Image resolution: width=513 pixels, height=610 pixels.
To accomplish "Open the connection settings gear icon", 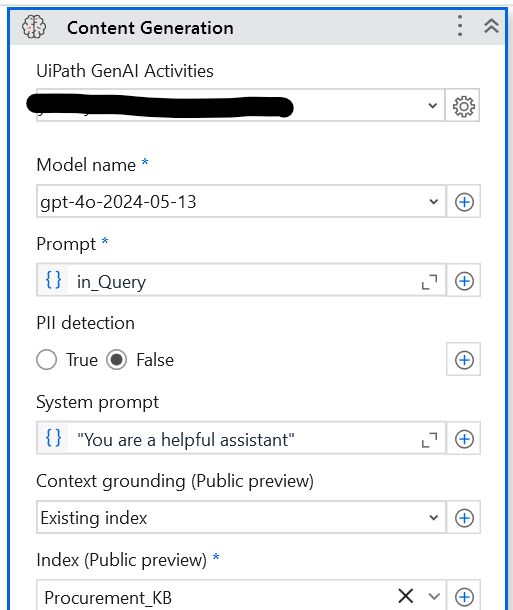I will click(464, 106).
